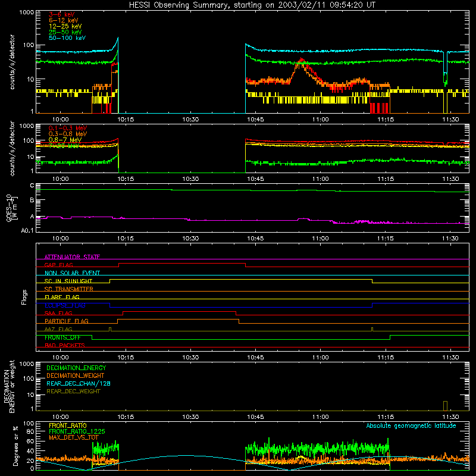476x476 pixels.
Task: Click the HESSI Observing Summary title text
Action: (x=252, y=5)
